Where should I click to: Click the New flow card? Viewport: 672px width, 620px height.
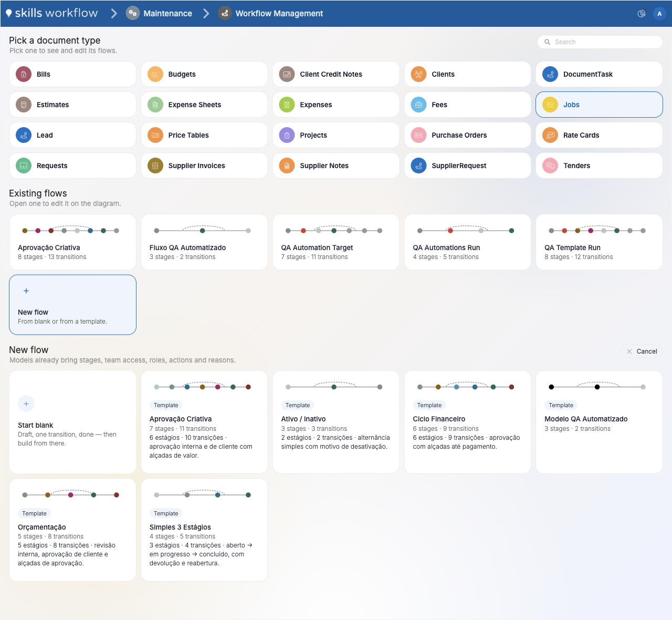tap(72, 305)
